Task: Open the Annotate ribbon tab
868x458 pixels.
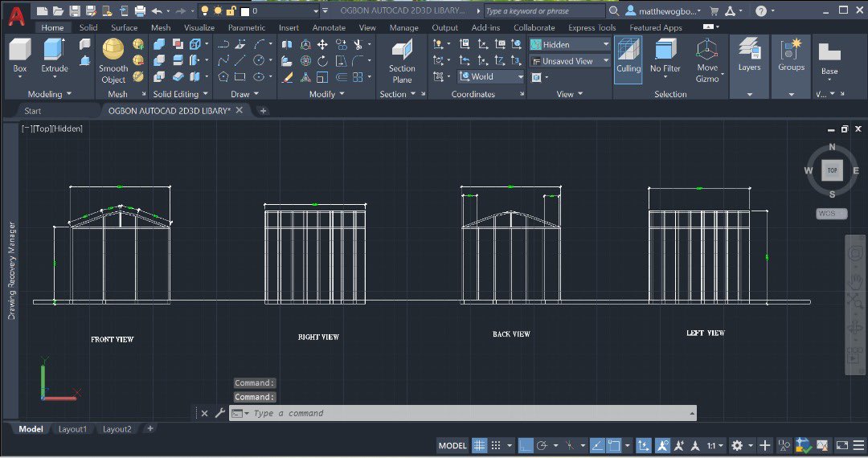Action: [x=329, y=27]
